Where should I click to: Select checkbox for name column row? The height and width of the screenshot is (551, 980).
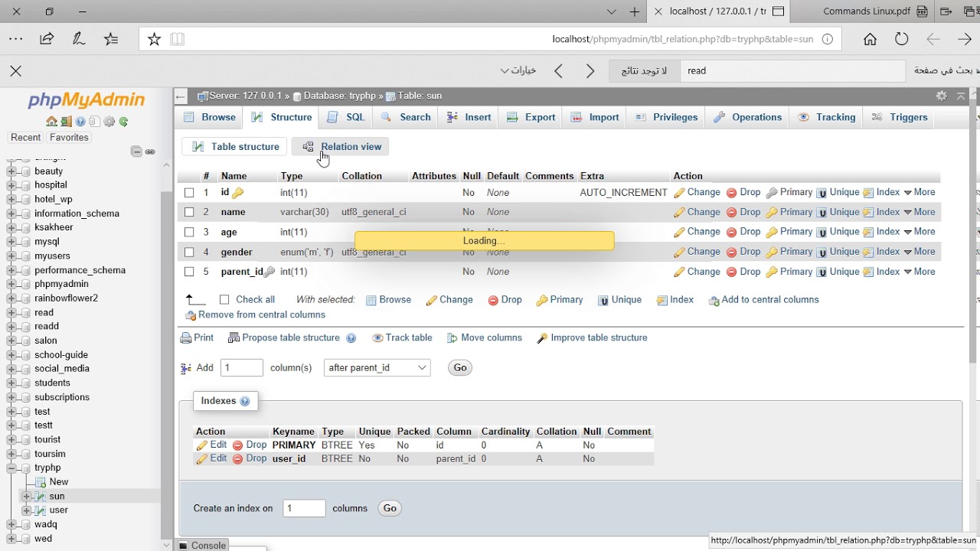[189, 213]
